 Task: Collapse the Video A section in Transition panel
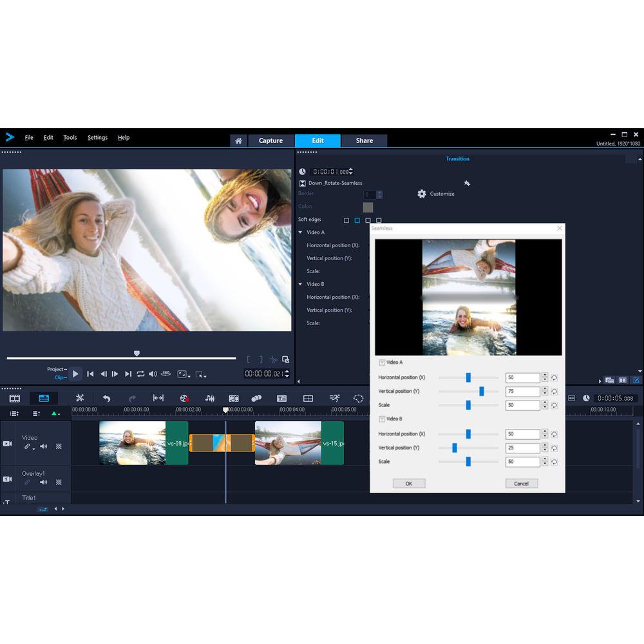(299, 232)
